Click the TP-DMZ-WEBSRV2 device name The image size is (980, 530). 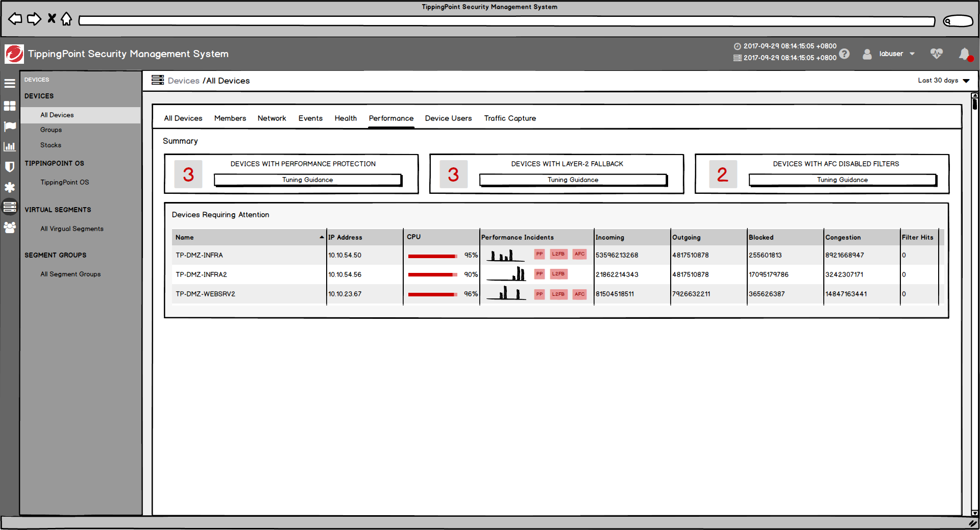coord(205,294)
